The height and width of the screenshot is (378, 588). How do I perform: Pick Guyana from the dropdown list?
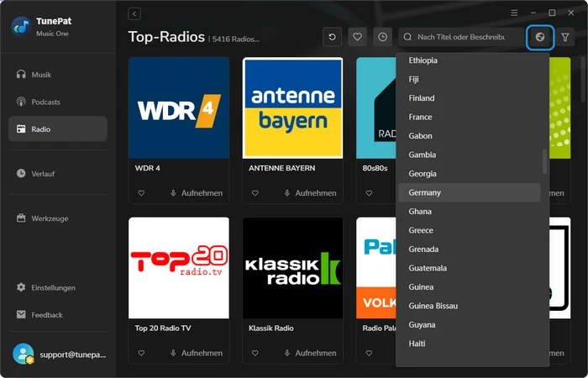coord(470,324)
